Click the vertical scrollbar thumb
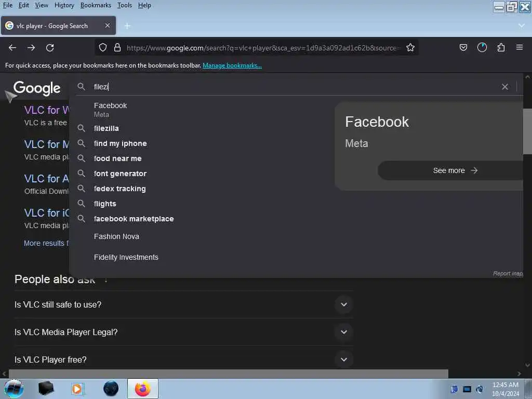The height and width of the screenshot is (399, 532). click(x=527, y=131)
